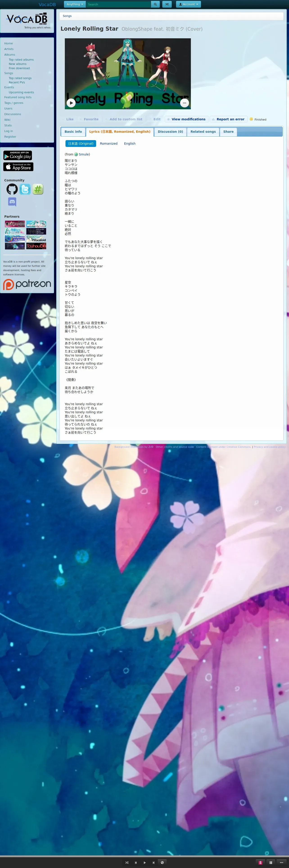Select the 日本語 (Original) lyrics pill
The height and width of the screenshot is (868, 289).
tap(81, 144)
